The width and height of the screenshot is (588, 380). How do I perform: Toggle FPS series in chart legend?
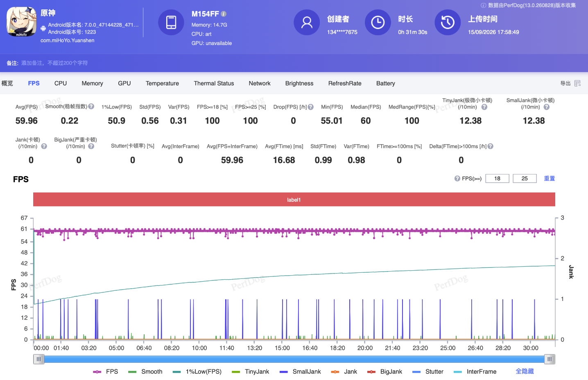(106, 371)
